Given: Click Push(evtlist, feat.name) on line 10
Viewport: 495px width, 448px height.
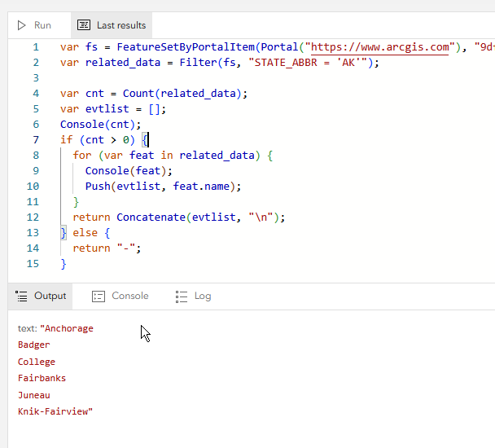Looking at the screenshot, I should (x=163, y=187).
